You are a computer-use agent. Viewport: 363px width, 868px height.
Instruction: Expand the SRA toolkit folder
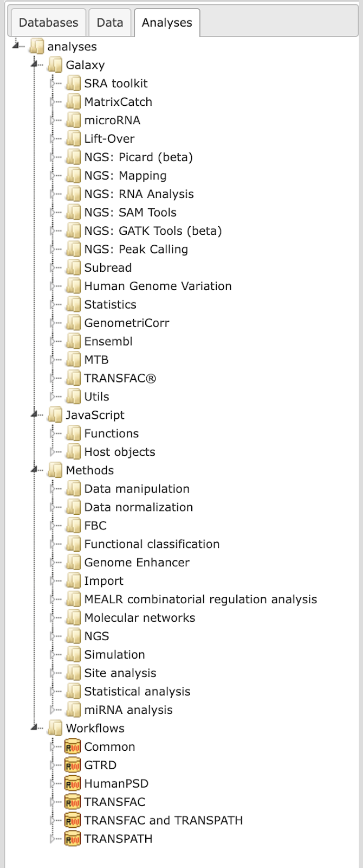tap(53, 84)
